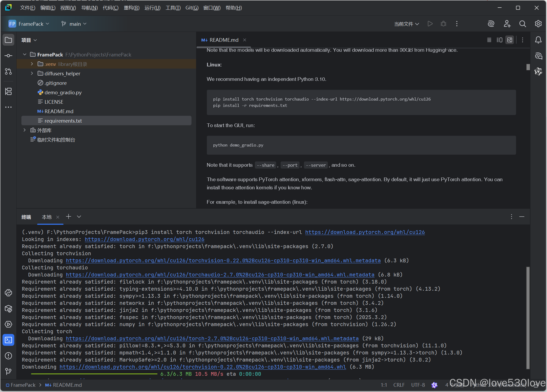Open the Pull Requests sidebar icon
Viewport: 547px width, 392px height.
(8, 71)
